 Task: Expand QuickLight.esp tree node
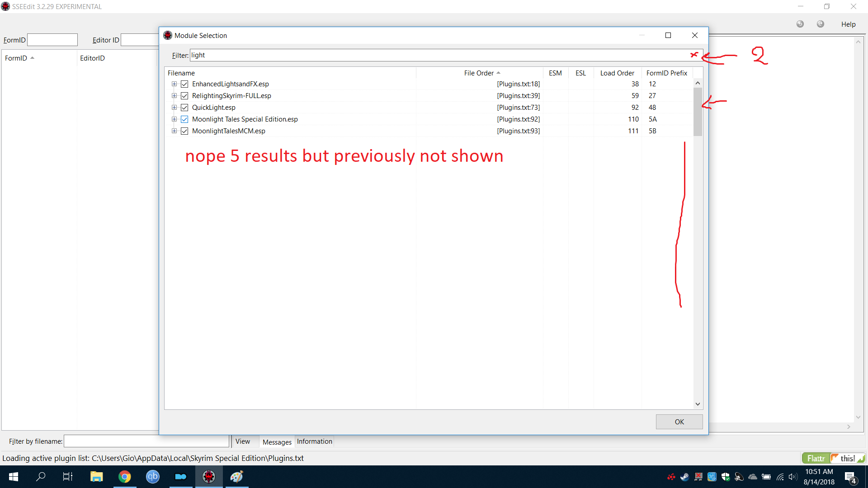(x=174, y=108)
